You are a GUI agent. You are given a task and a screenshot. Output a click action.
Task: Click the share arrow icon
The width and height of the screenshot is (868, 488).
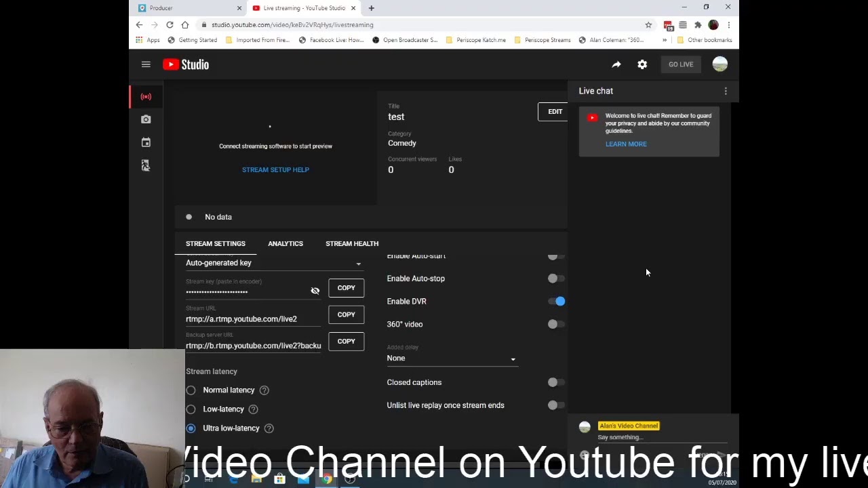pyautogui.click(x=616, y=64)
